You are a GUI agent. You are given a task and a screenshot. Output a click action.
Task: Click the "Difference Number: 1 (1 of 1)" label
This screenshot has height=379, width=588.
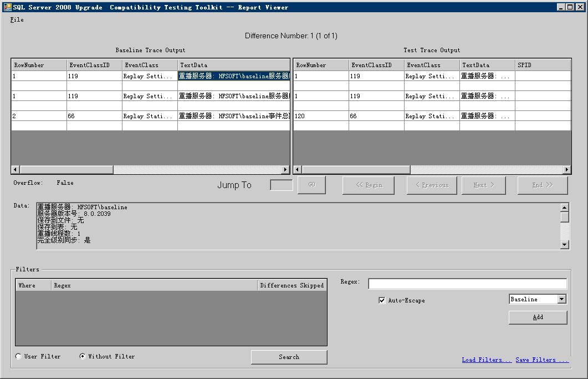tap(291, 36)
